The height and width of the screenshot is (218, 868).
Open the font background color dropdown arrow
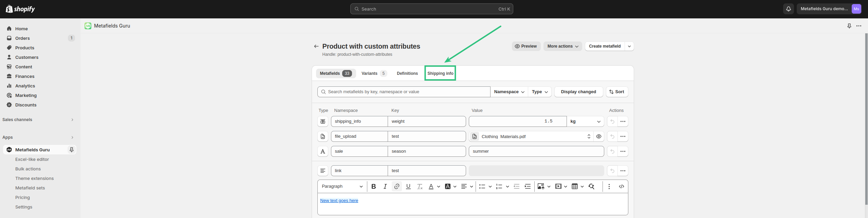(x=455, y=186)
